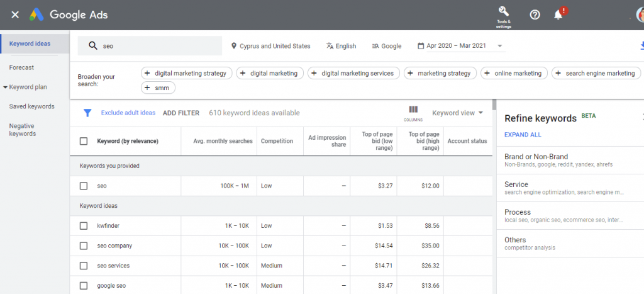Viewport: 644px width, 294px height.
Task: Open the date range dropdown arrow
Action: coord(500,46)
